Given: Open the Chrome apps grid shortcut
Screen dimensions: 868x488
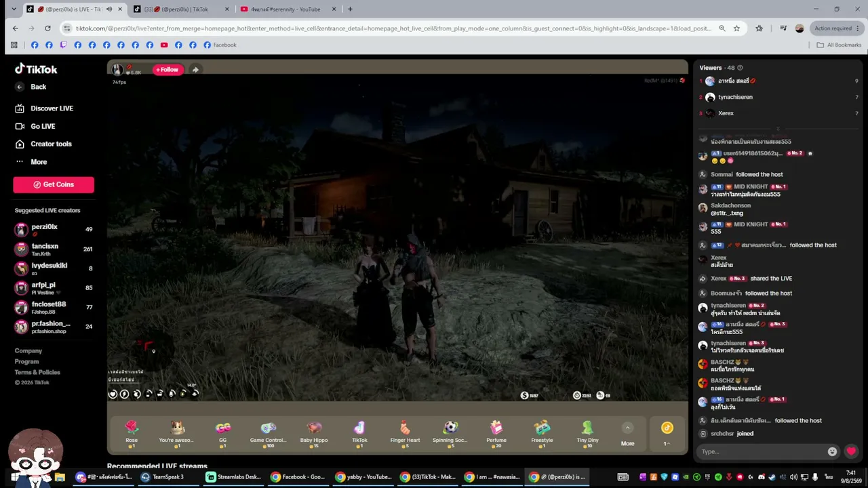Looking at the screenshot, I should 14,45.
